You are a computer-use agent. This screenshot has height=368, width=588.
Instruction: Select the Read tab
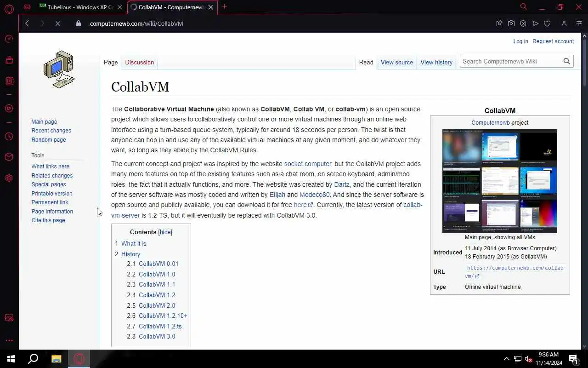click(366, 62)
